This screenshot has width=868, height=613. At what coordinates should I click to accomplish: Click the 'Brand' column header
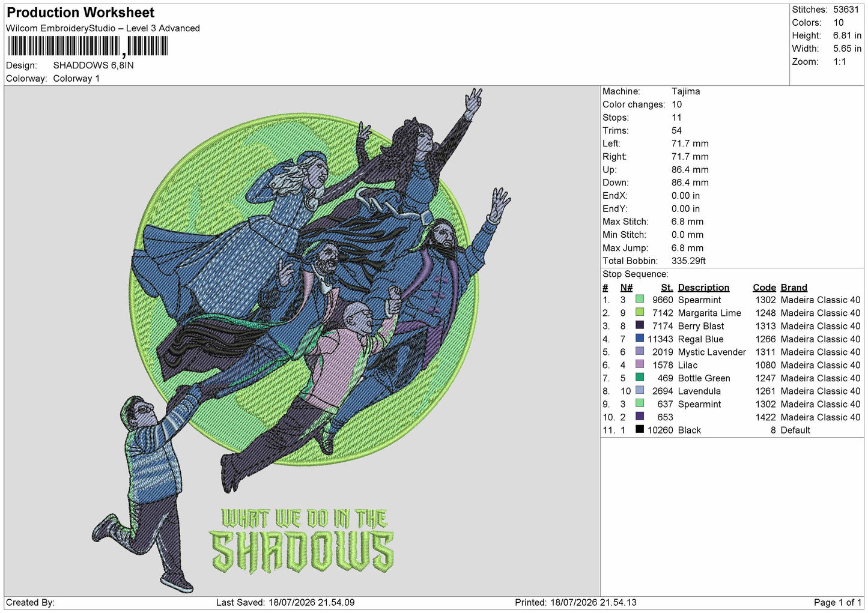tap(794, 288)
